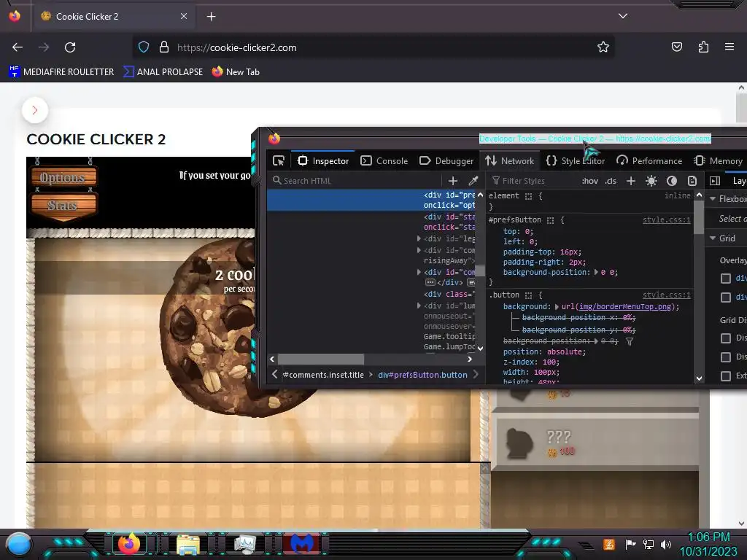
Task: Activate the pick-an-element tool in Developer Tools
Action: [x=279, y=161]
